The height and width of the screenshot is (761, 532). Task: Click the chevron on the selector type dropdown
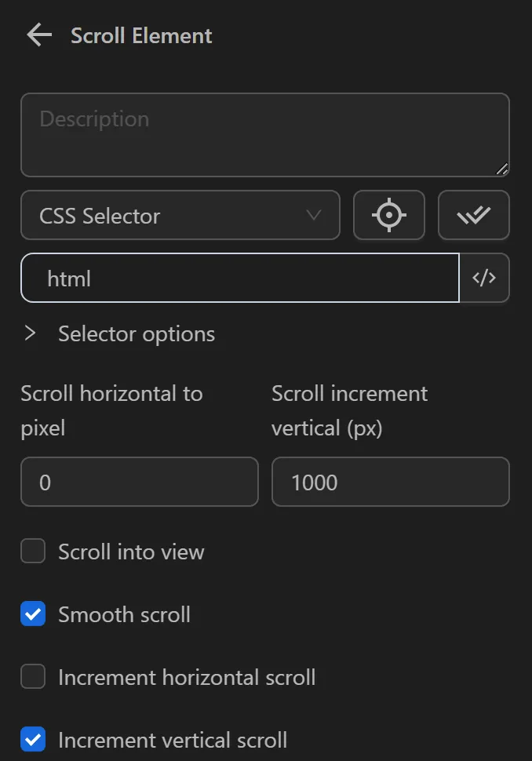[x=314, y=215]
